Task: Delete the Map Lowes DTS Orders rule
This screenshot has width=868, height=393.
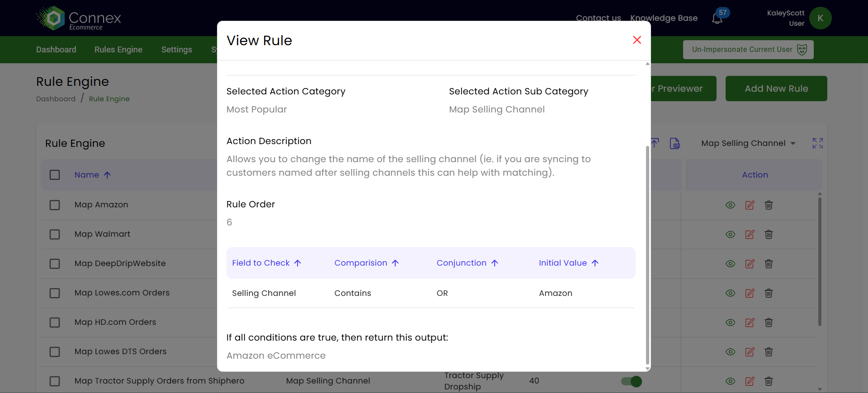Action: (769, 352)
